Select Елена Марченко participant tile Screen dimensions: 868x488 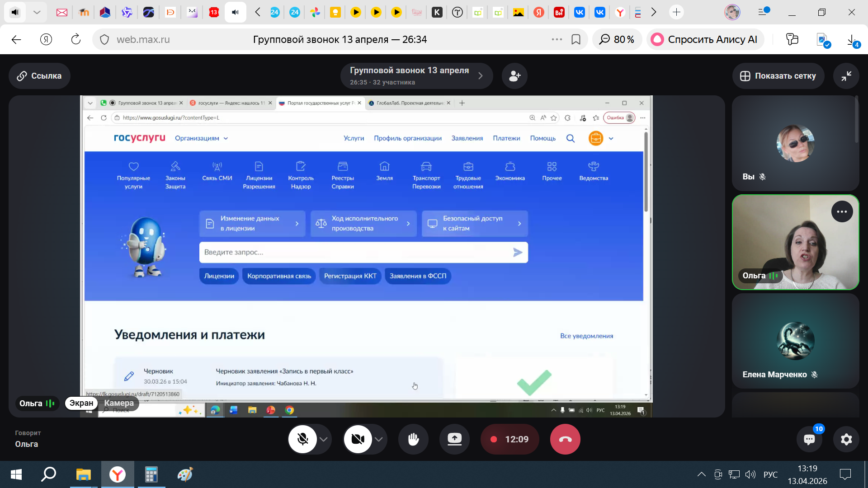point(795,341)
